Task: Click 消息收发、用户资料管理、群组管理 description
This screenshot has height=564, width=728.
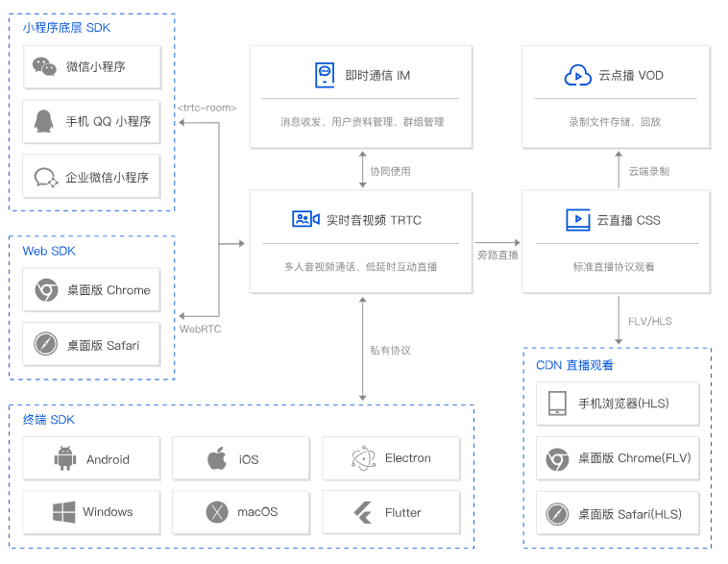Action: (362, 122)
